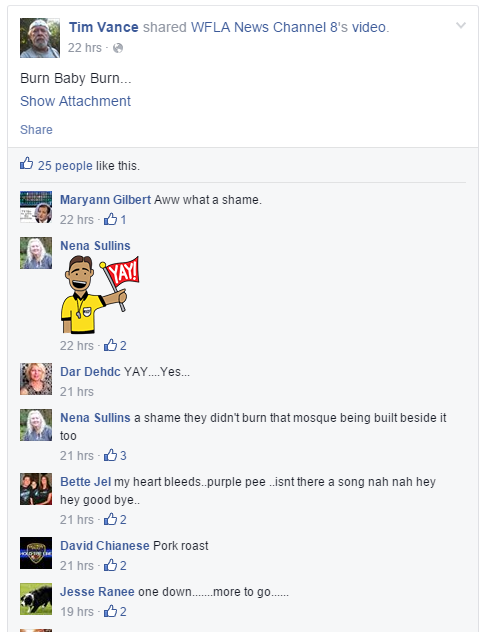
Task: Click the YAY flag sticker image
Action: 100,295
